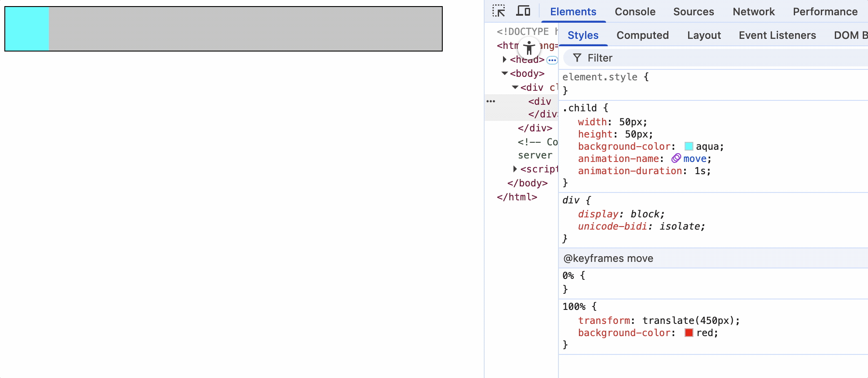Click the ellipsis badge beside head
Screen dimensions: 868x378
[x=552, y=60]
